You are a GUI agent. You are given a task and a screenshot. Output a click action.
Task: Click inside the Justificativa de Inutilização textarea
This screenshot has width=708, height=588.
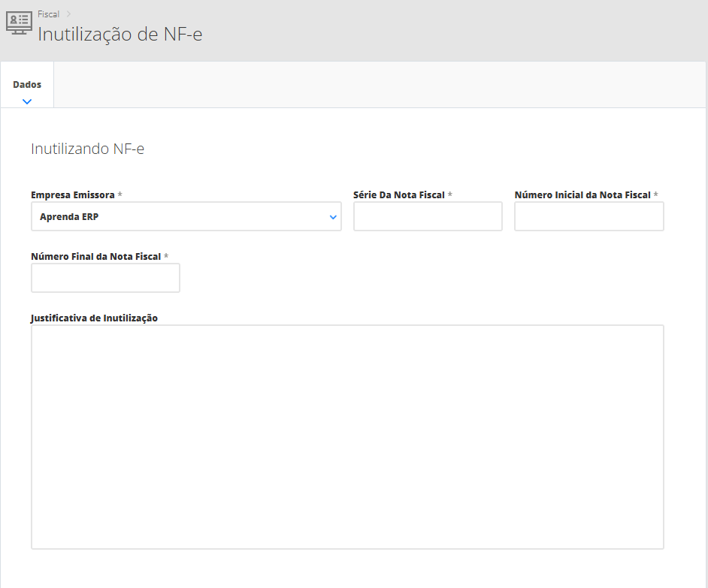(x=347, y=436)
